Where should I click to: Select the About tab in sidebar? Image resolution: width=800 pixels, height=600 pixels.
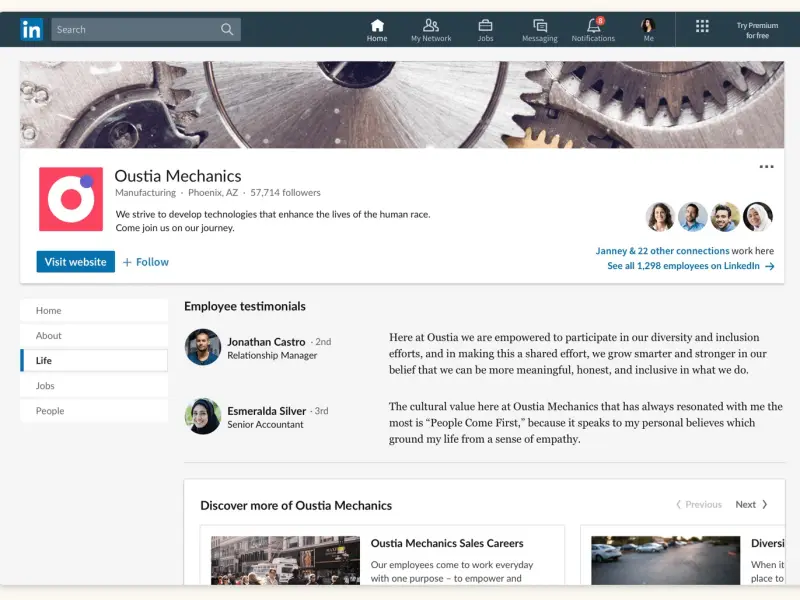pyautogui.click(x=49, y=336)
